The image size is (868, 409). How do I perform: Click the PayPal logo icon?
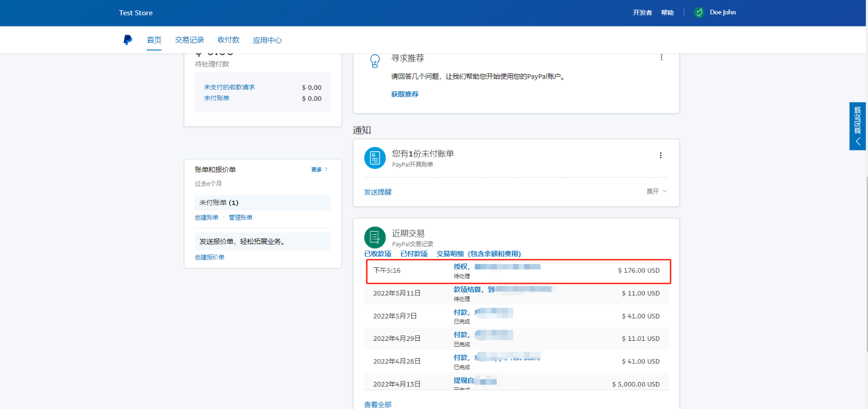[x=128, y=40]
